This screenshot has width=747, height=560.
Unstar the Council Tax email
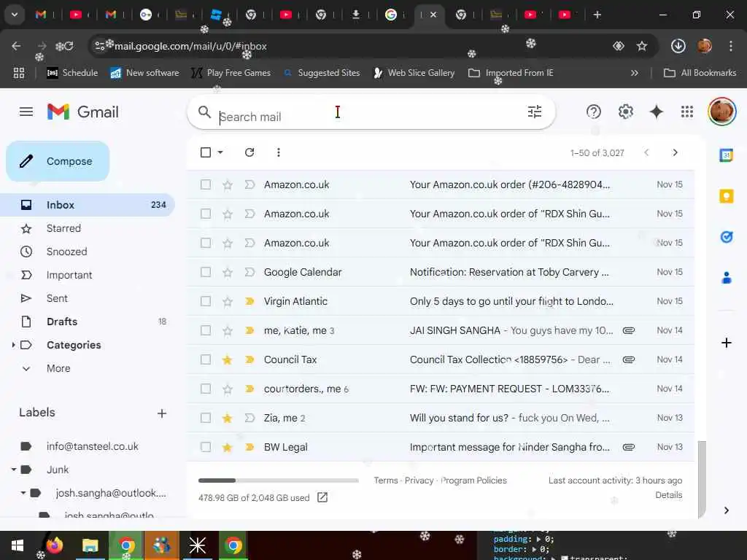pos(228,360)
